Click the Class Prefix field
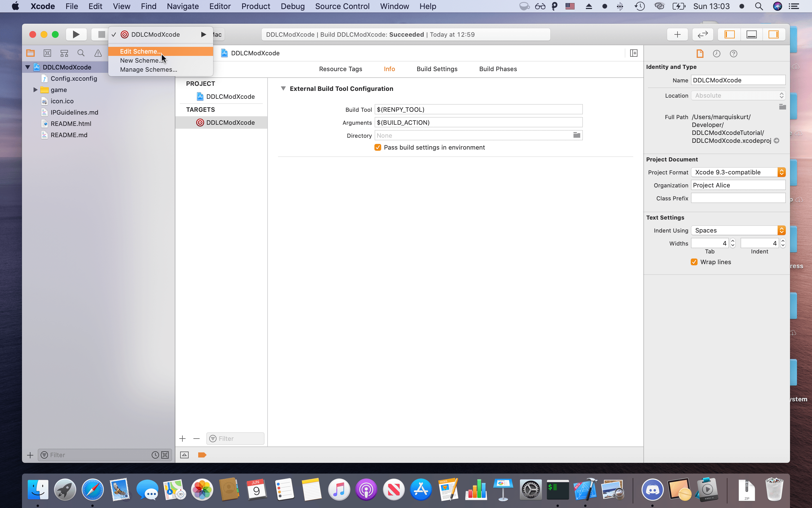 point(738,198)
